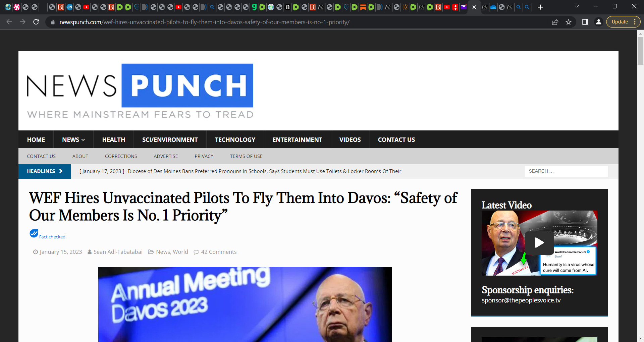Click the back navigation arrow

point(9,22)
